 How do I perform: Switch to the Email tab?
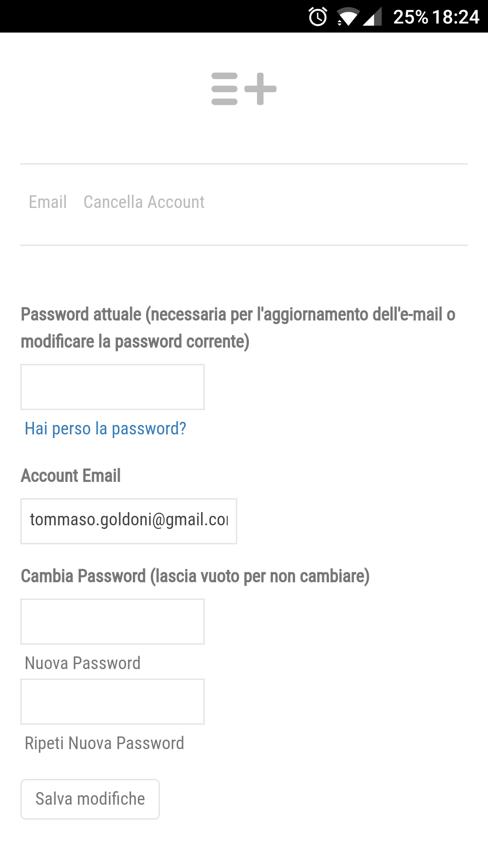click(x=48, y=202)
